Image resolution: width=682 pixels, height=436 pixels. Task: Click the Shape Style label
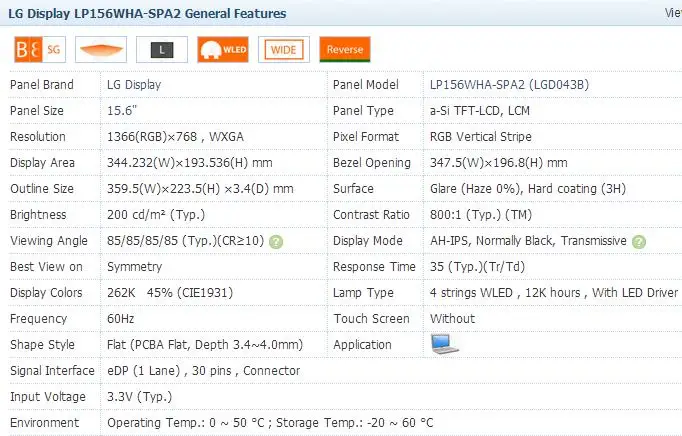[42, 345]
